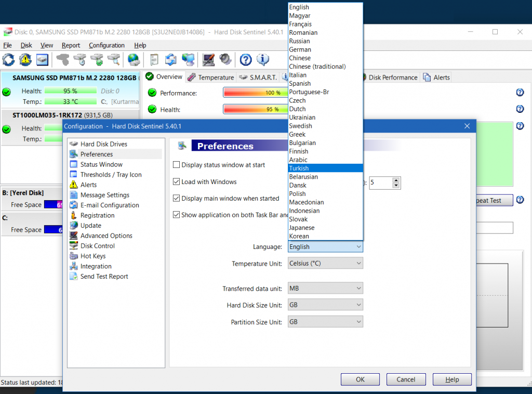Open the Configuration menu

[x=107, y=45]
